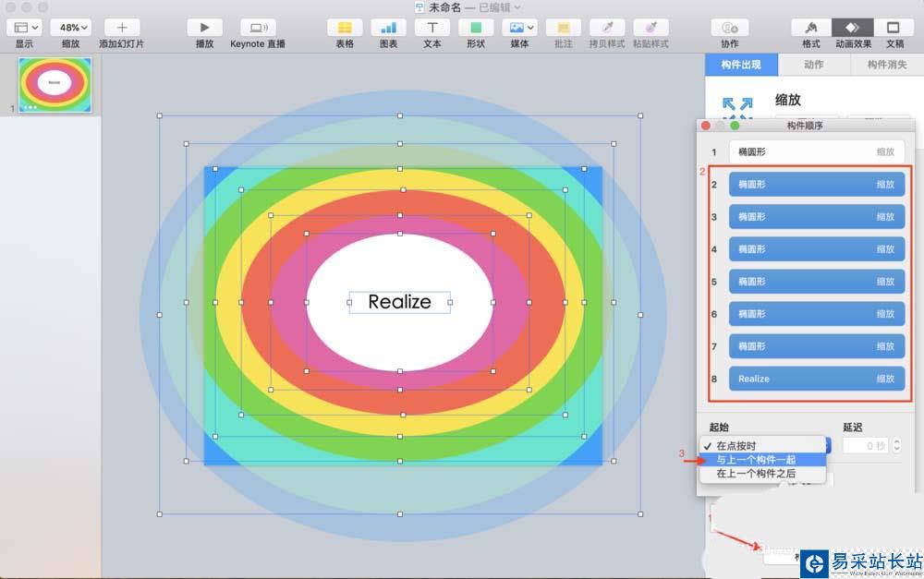The width and height of the screenshot is (924, 579).
Task: Select the Realize build in order list
Action: coord(816,379)
